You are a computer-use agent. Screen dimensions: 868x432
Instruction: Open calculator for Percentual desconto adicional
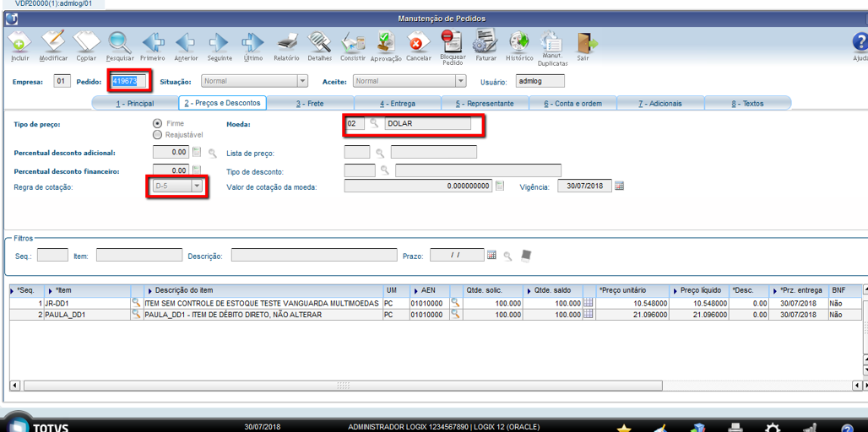tap(198, 152)
